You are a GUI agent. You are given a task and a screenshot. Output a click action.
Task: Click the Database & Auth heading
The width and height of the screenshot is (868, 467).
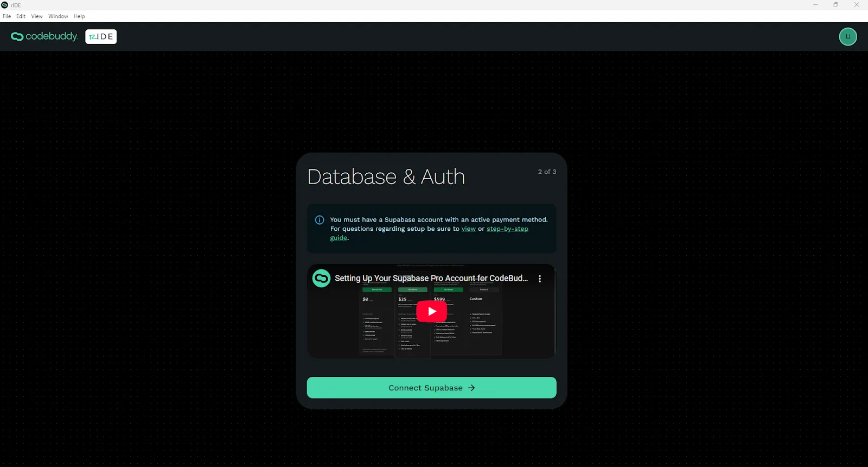[x=386, y=176]
